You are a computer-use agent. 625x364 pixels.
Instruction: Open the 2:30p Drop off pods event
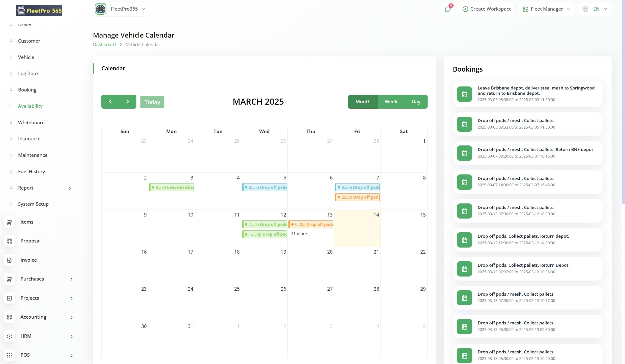(x=357, y=197)
